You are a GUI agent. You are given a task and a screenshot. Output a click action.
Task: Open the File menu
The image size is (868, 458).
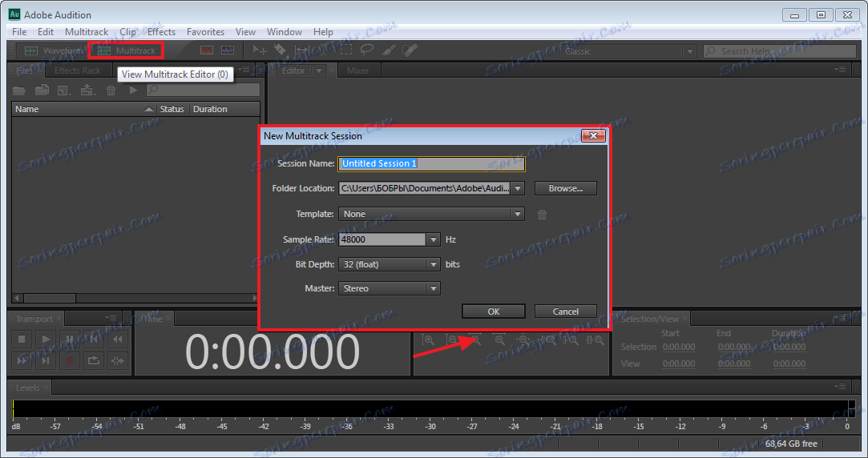[19, 32]
